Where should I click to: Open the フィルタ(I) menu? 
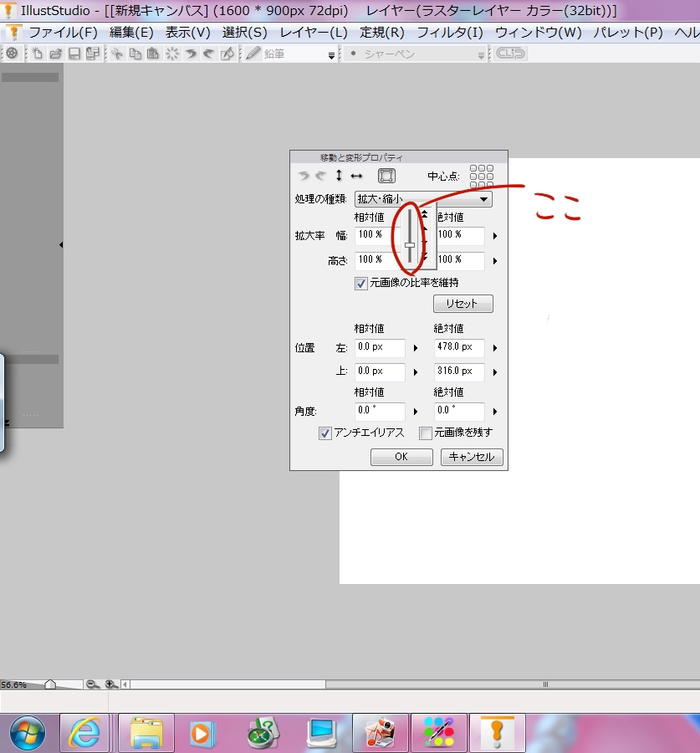[x=450, y=33]
